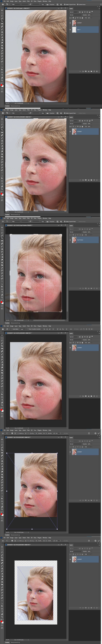Screen dimensions: 102x644
Task: Open crop settings gear in Crop Preview window
Action: click(61, 221)
